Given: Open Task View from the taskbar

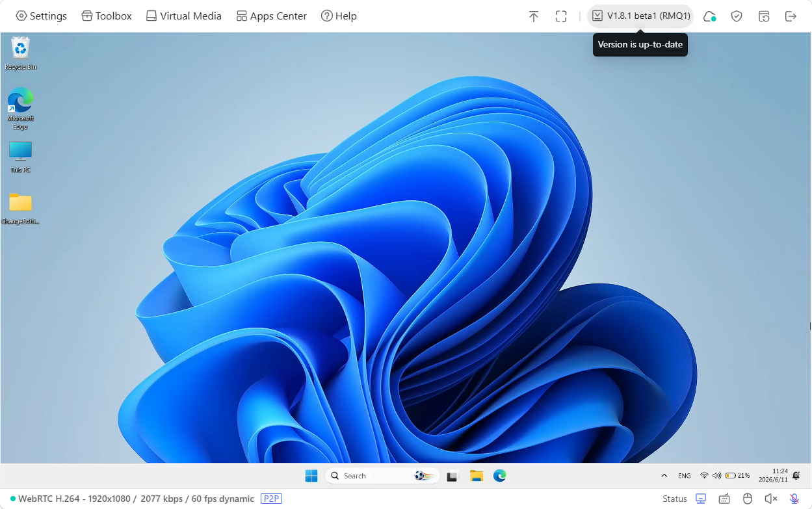Looking at the screenshot, I should (452, 476).
